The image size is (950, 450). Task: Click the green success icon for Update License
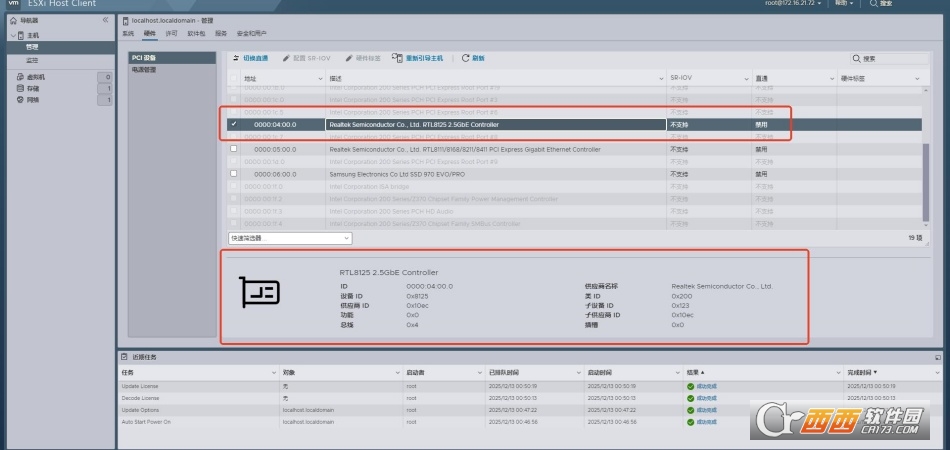(x=691, y=386)
